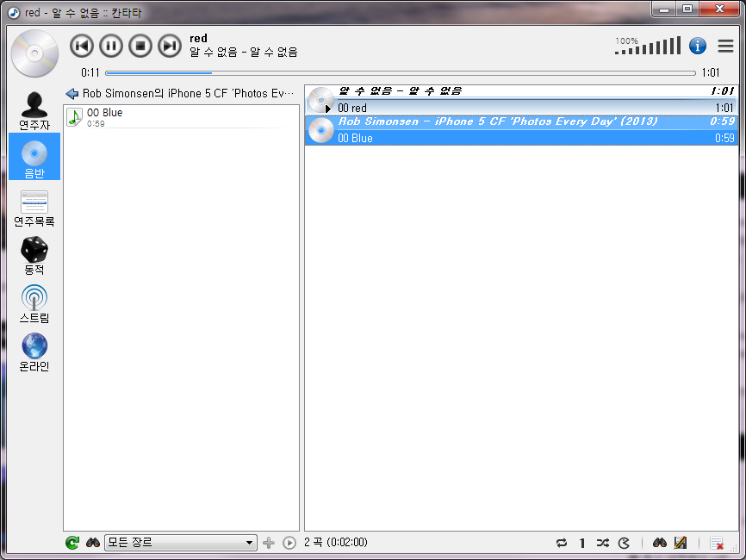The image size is (746, 560).
Task: Go back using the album header arrow
Action: tap(71, 93)
